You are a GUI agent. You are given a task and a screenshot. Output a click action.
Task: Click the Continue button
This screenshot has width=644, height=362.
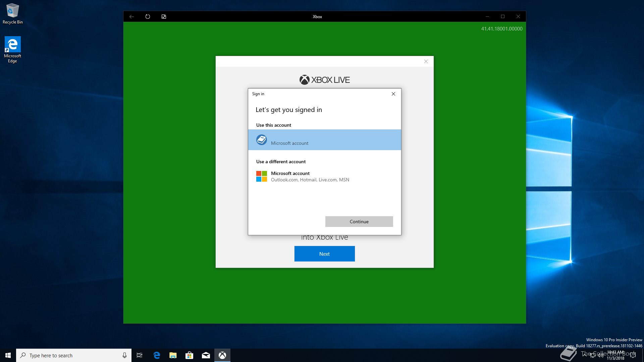tap(359, 222)
